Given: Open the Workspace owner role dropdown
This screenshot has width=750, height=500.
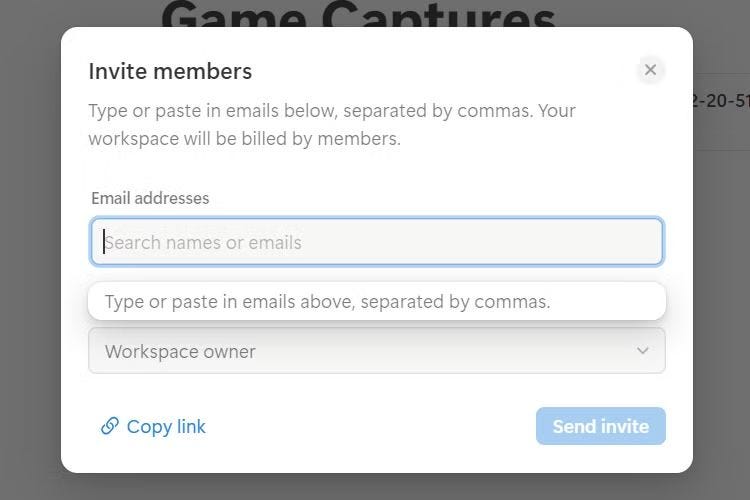Looking at the screenshot, I should pyautogui.click(x=376, y=351).
